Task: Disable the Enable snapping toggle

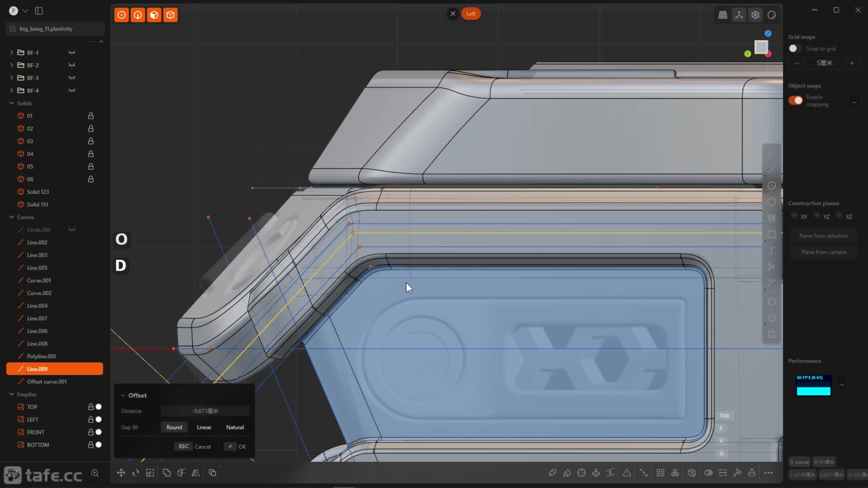Action: pyautogui.click(x=795, y=100)
